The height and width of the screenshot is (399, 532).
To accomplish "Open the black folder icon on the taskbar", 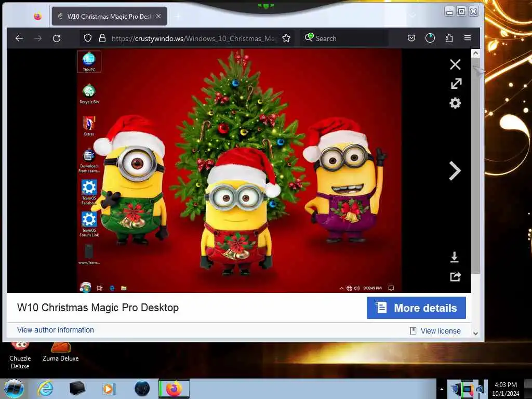I will 77,389.
